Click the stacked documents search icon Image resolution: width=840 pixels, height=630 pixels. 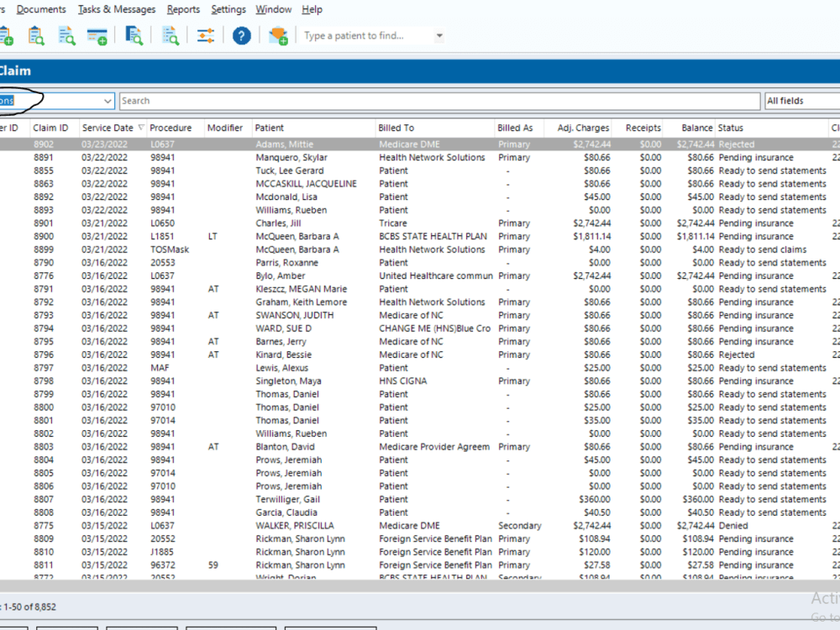point(134,36)
